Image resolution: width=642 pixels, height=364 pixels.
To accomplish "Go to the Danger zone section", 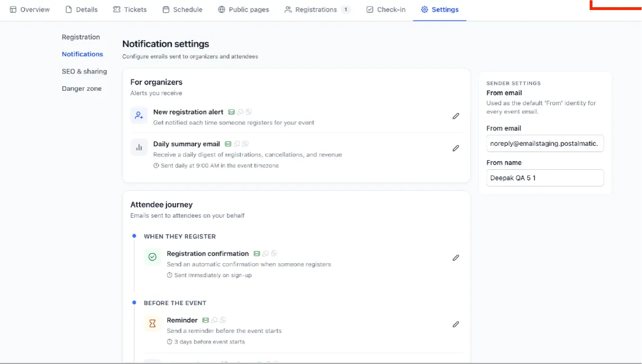I will (81, 88).
